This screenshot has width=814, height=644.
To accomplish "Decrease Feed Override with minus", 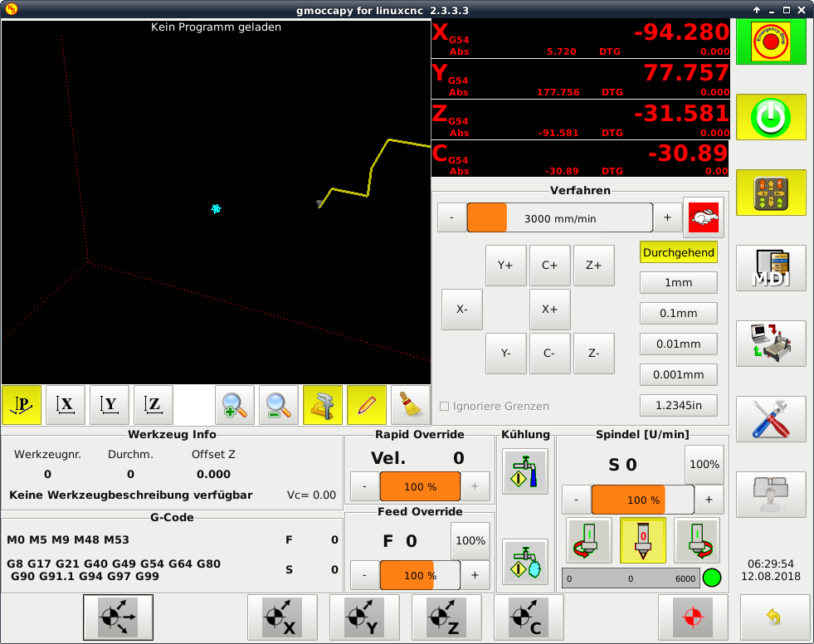I will (x=364, y=575).
